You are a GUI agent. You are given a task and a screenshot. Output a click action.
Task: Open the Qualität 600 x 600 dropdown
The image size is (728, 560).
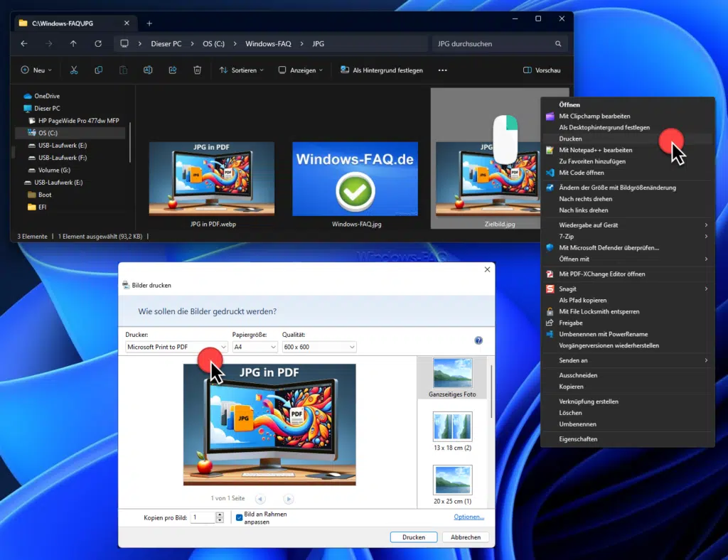pos(318,347)
